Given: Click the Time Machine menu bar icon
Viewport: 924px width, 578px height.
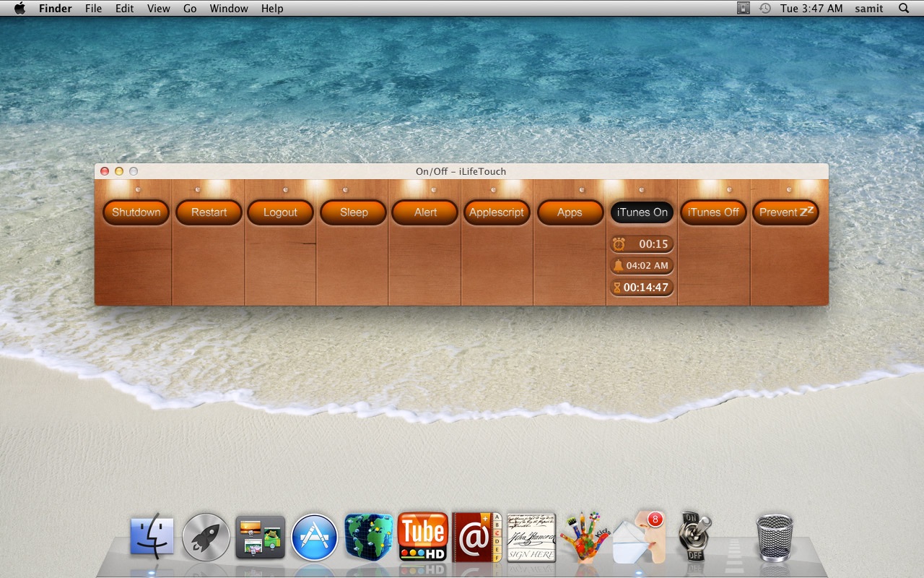Looking at the screenshot, I should point(764,9).
